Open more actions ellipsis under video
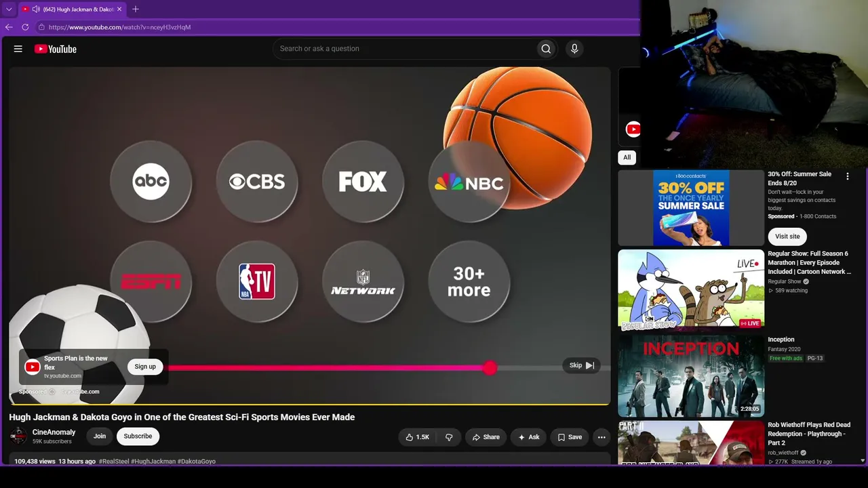The image size is (868, 488). point(601,437)
